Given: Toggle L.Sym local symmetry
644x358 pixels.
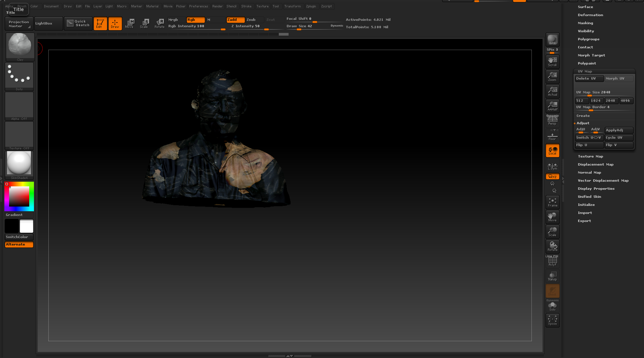Looking at the screenshot, I should point(552,167).
